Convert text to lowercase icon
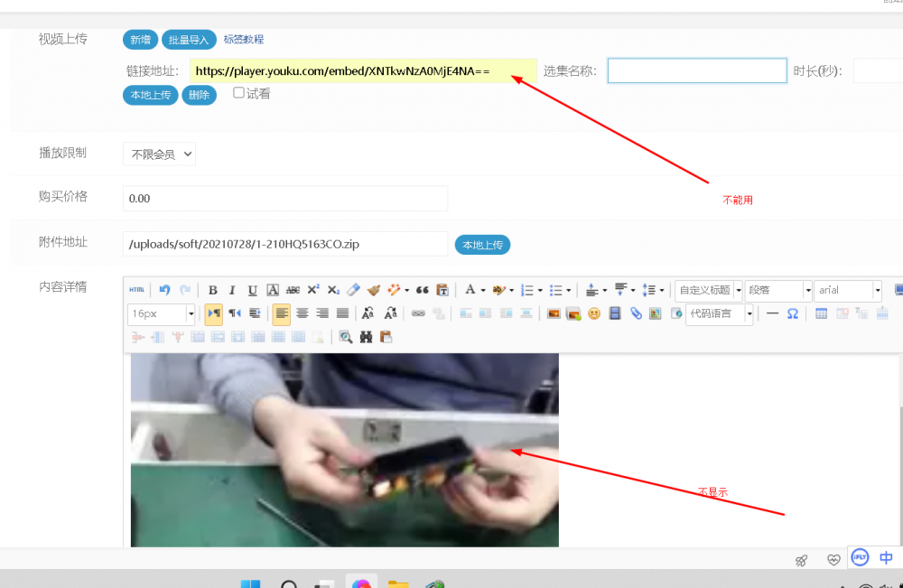Screen dimensions: 903x588 pyautogui.click(x=390, y=313)
